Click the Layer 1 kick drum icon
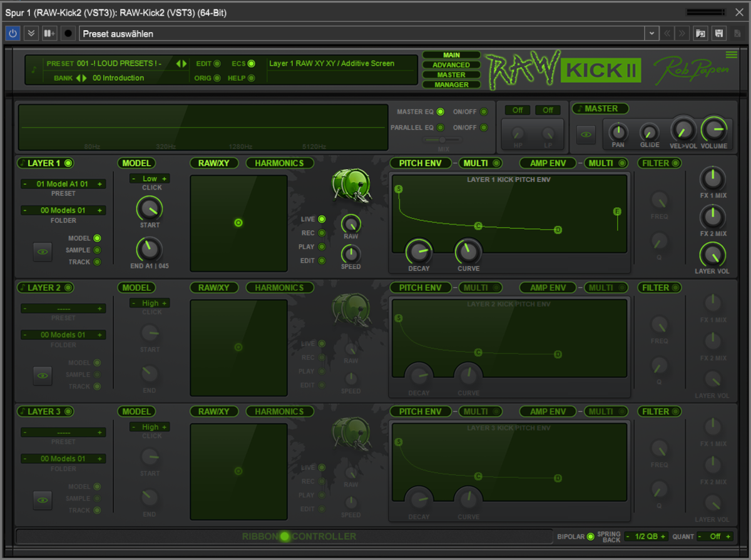The image size is (751, 560). (350, 185)
